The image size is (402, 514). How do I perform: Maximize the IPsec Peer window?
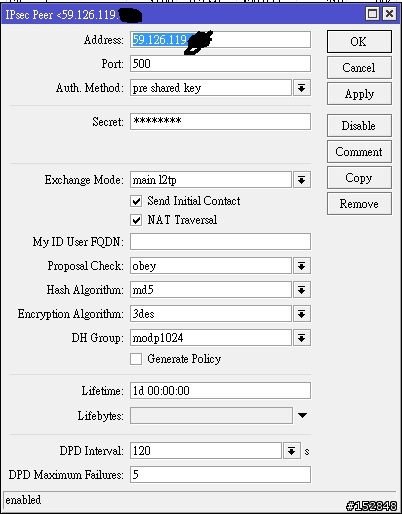[x=372, y=14]
